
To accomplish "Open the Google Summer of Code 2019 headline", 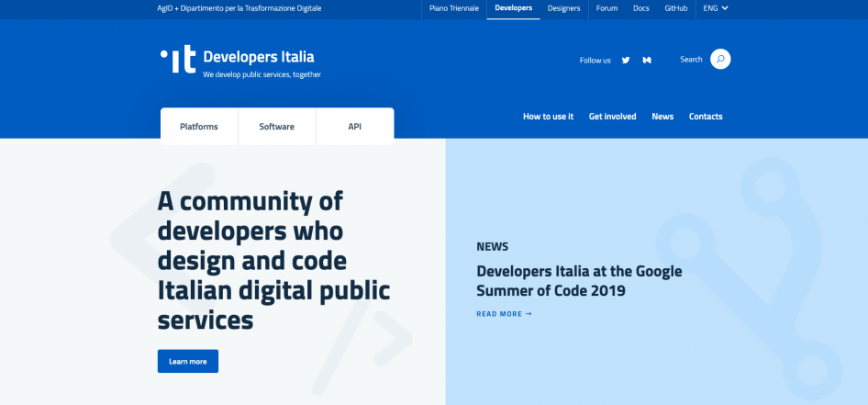I will 579,281.
